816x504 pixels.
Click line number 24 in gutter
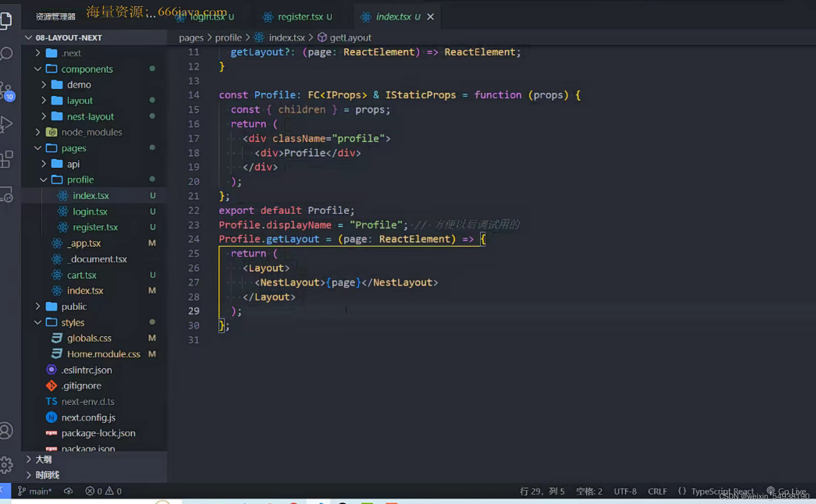pos(194,239)
